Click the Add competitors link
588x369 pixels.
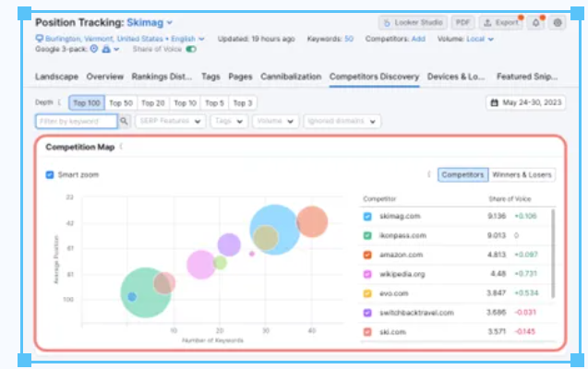[x=418, y=39]
